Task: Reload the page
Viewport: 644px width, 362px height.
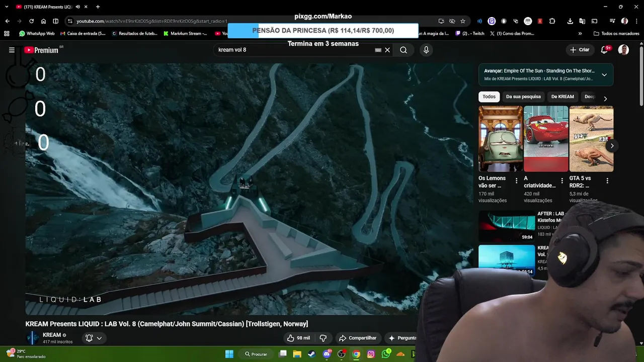Action: [31, 21]
